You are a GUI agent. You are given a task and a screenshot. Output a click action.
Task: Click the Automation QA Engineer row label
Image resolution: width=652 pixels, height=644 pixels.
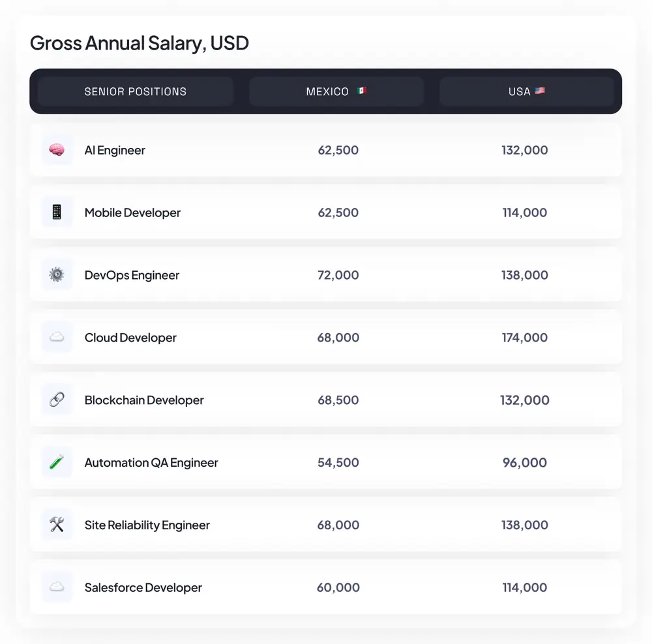pyautogui.click(x=151, y=463)
